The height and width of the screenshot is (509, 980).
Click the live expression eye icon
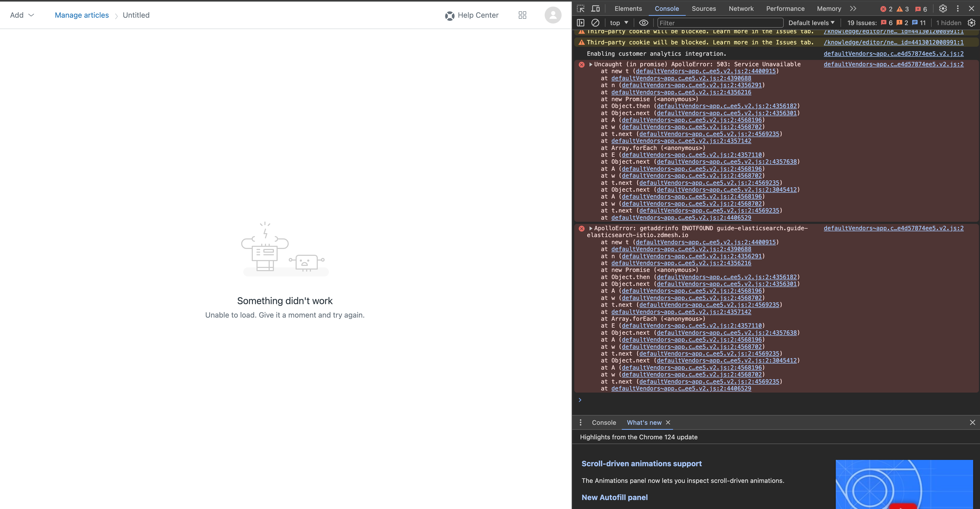(x=643, y=23)
